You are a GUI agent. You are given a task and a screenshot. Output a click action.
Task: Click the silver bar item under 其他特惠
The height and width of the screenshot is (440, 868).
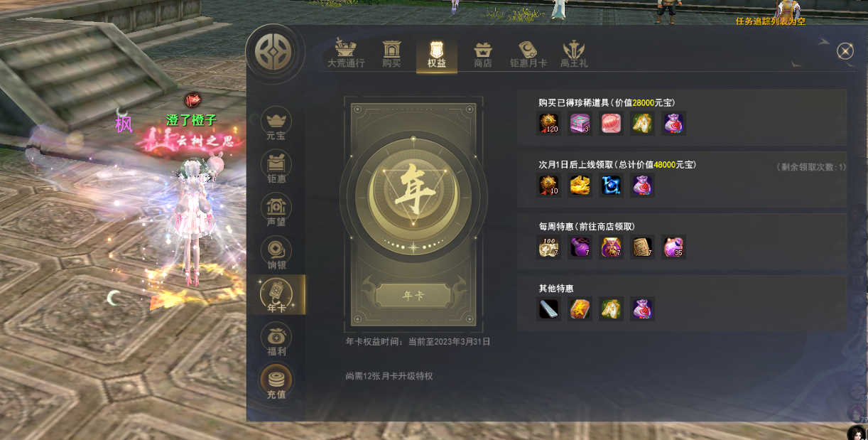click(x=548, y=309)
